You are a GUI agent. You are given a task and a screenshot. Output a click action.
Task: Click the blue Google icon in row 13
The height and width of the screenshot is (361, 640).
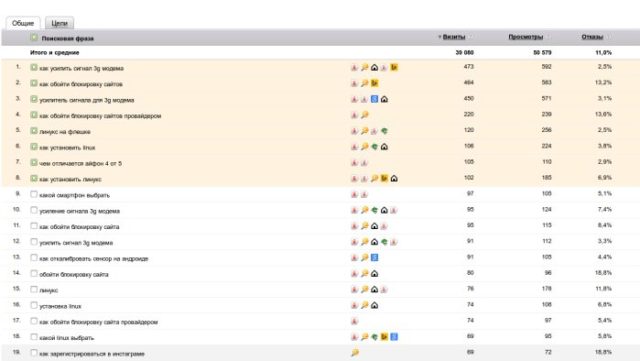pos(374,257)
